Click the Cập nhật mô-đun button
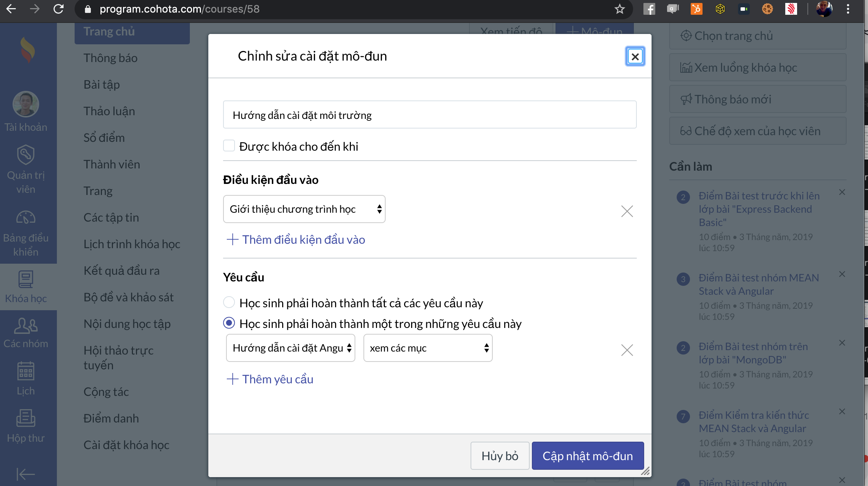The image size is (868, 486). coord(588,456)
